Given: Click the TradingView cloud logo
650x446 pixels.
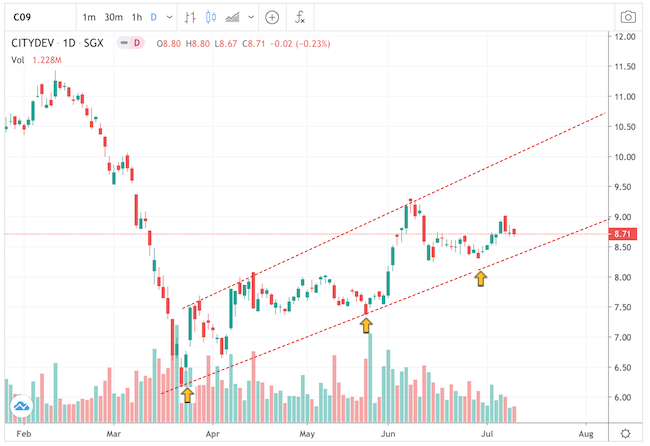Looking at the screenshot, I should click(22, 406).
